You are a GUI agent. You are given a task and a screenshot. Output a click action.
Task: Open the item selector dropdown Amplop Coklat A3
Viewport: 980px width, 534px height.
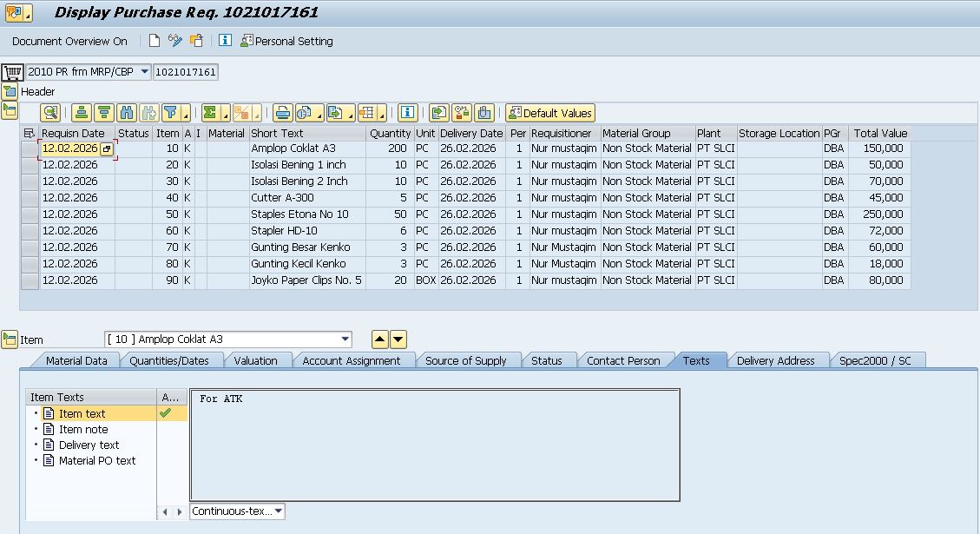point(345,339)
